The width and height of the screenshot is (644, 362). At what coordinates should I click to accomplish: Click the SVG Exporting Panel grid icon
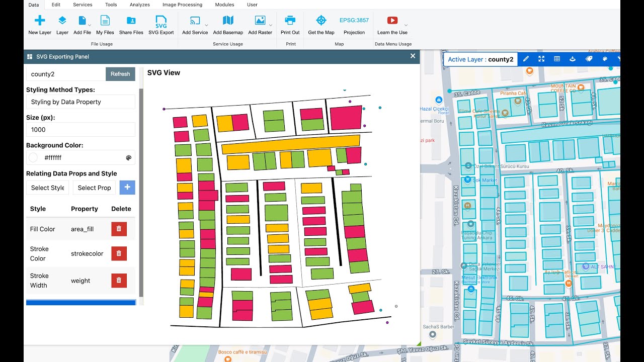point(30,57)
